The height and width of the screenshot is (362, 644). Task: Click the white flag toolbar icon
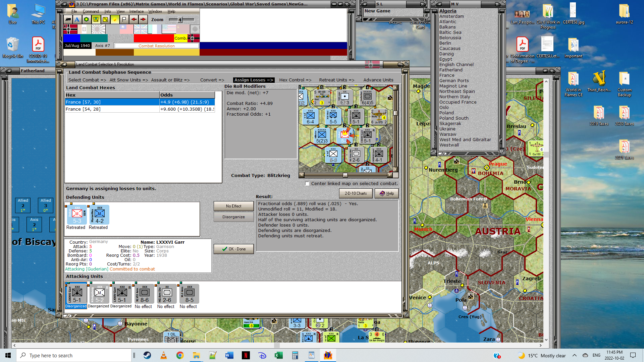pyautogui.click(x=124, y=19)
